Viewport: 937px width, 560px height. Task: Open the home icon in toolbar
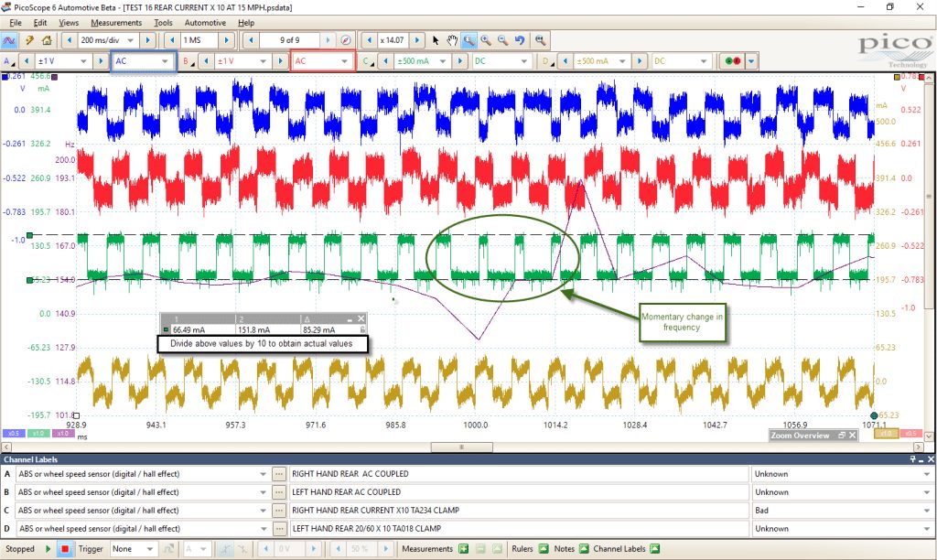47,40
